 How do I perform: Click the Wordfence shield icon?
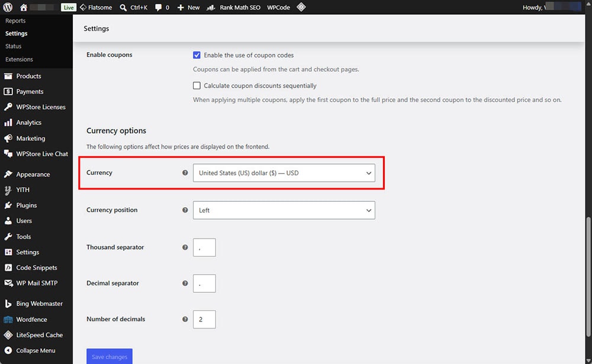click(x=8, y=320)
